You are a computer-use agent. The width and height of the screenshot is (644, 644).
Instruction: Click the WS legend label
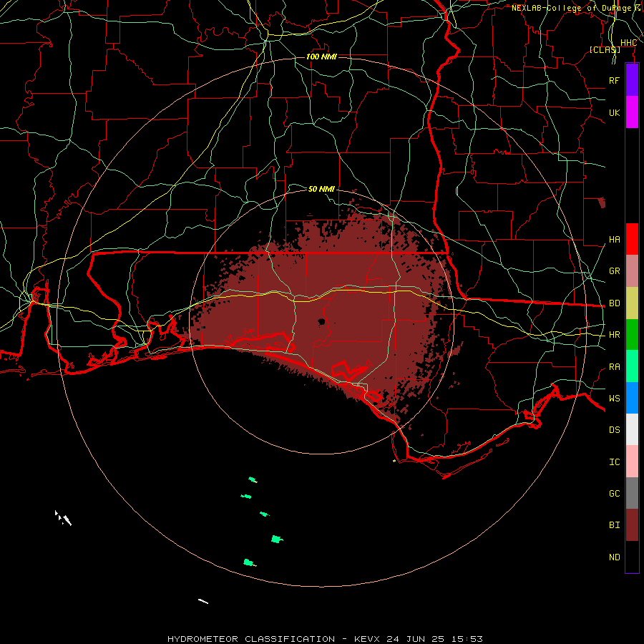tap(614, 398)
